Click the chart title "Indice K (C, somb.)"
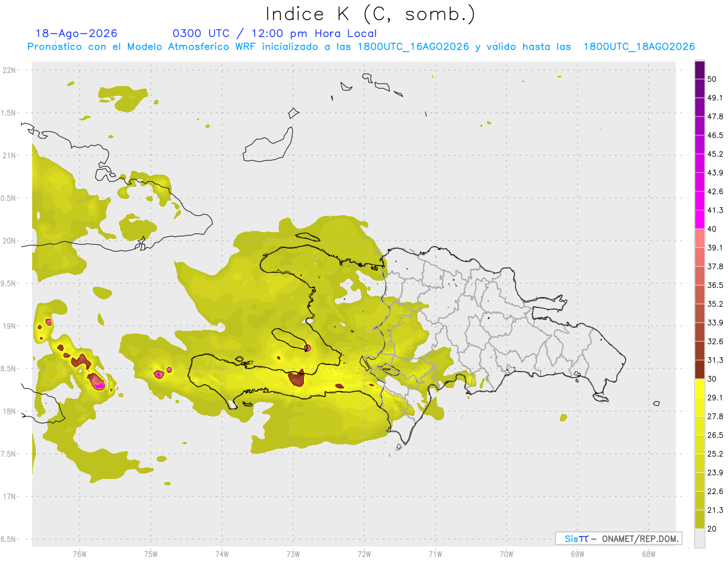This screenshot has width=728, height=562. pyautogui.click(x=370, y=14)
